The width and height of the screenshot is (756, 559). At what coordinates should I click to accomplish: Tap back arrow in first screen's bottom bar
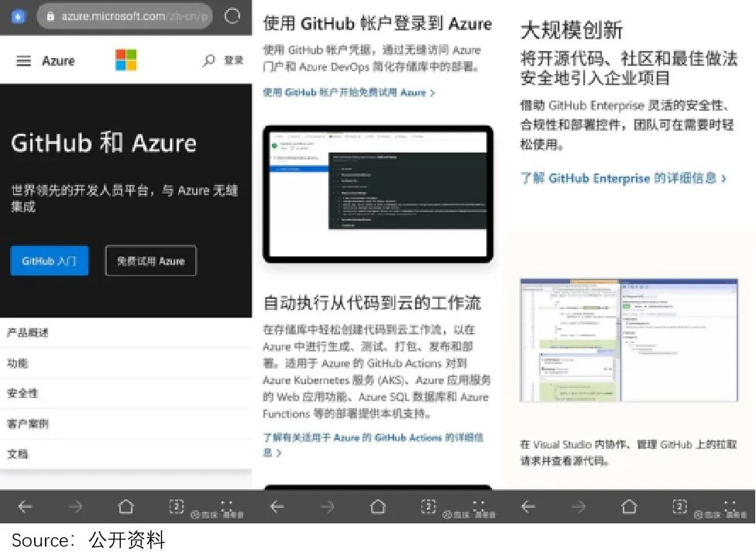coord(25,506)
